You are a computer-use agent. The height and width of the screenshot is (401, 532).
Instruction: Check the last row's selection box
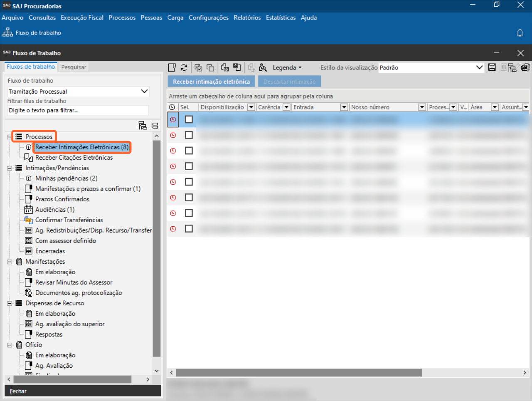189,229
